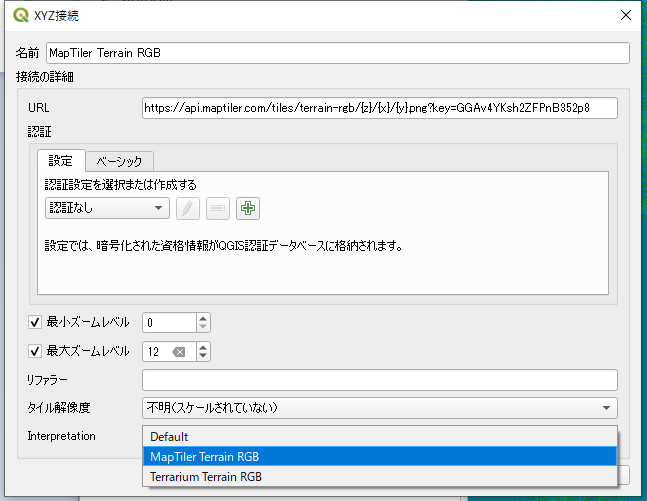
Task: Decrease the minimum zoom level
Action: click(x=203, y=327)
